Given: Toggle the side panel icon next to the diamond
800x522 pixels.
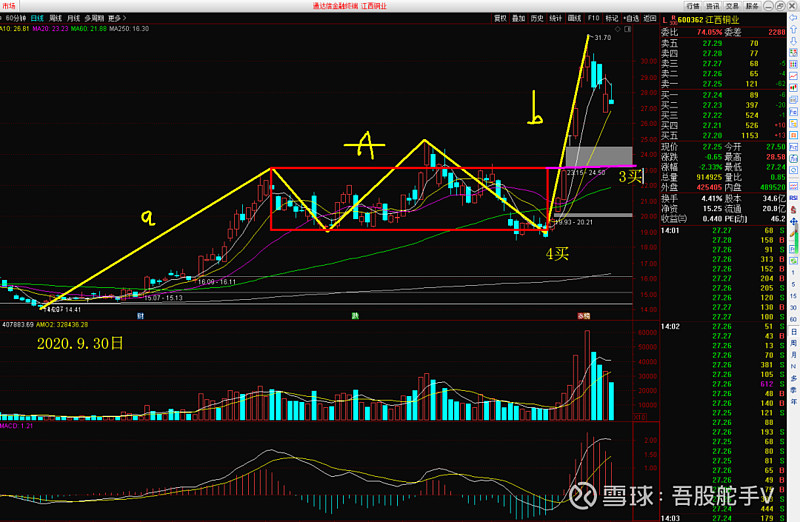Looking at the screenshot, I should tap(628, 29).
